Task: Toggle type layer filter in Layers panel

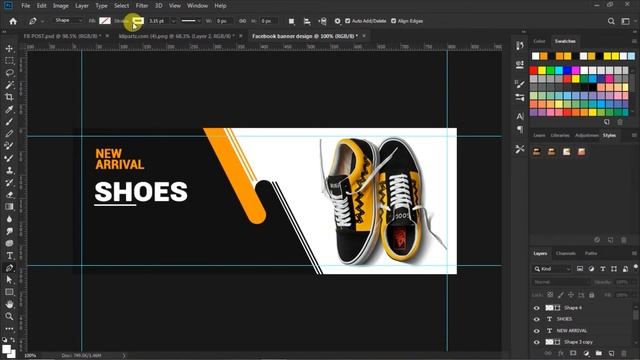Action: 603,269
